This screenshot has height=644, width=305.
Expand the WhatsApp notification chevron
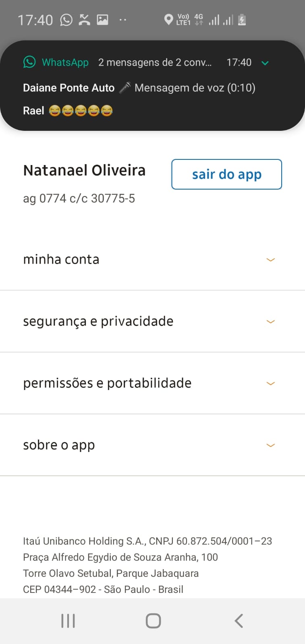click(x=265, y=63)
